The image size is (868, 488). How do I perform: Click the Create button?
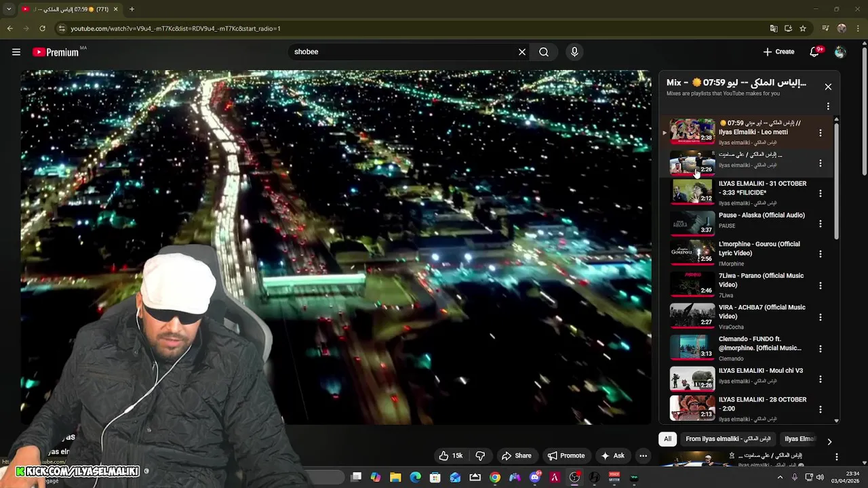[778, 52]
